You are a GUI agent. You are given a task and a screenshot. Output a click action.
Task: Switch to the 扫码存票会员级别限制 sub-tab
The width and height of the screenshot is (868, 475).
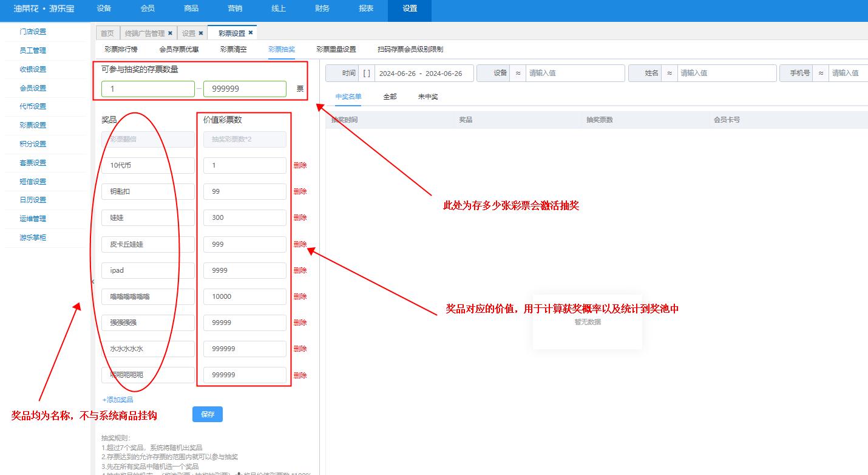[x=410, y=49]
